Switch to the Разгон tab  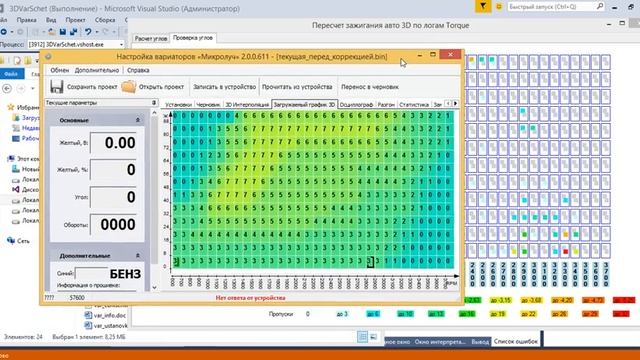click(x=386, y=104)
